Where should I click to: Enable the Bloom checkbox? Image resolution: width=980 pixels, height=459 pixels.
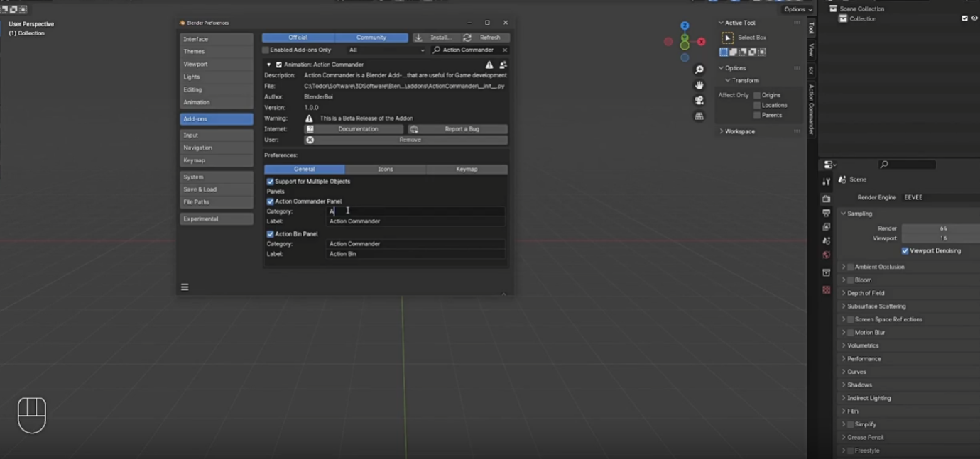[x=851, y=280]
